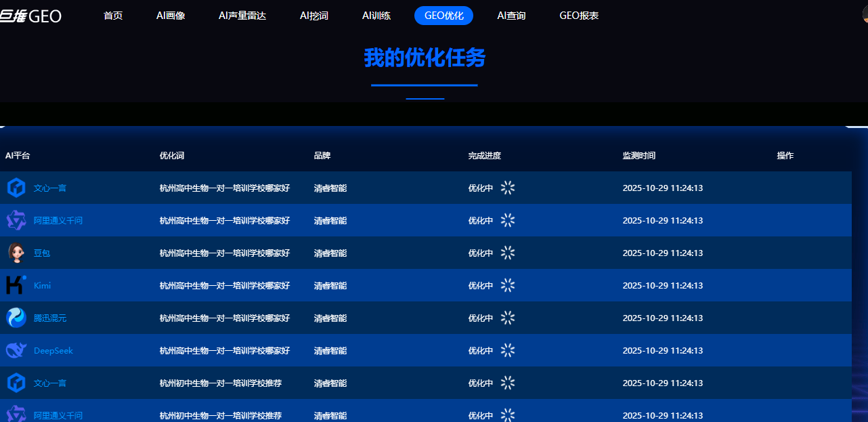Click the 文心一言 icon in first row
Screen dimensions: 868x422
(x=16, y=188)
